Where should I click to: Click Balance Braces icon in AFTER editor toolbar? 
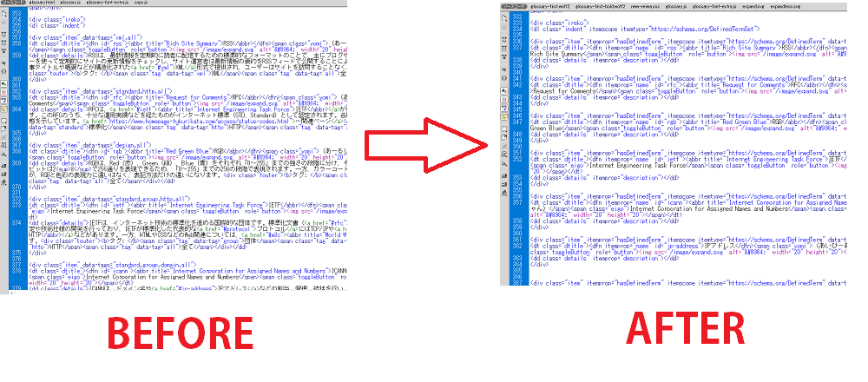tap(505, 79)
